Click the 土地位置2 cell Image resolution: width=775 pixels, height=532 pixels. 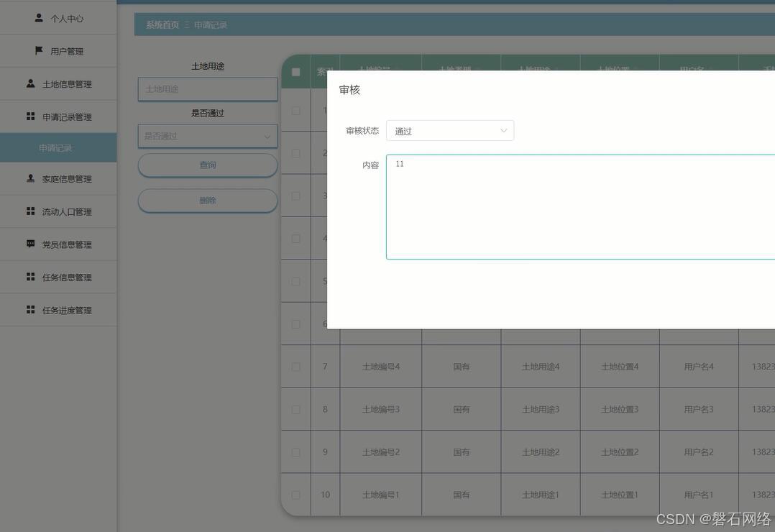coord(620,452)
